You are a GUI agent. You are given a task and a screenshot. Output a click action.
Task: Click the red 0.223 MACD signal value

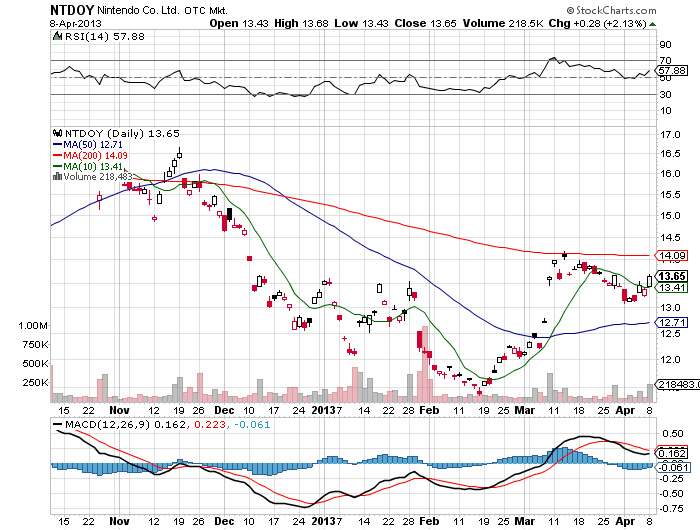(210, 424)
